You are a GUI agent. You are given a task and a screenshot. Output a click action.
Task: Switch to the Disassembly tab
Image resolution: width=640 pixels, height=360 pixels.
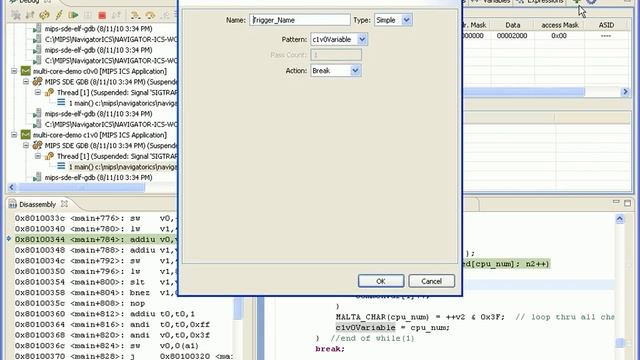(x=38, y=204)
